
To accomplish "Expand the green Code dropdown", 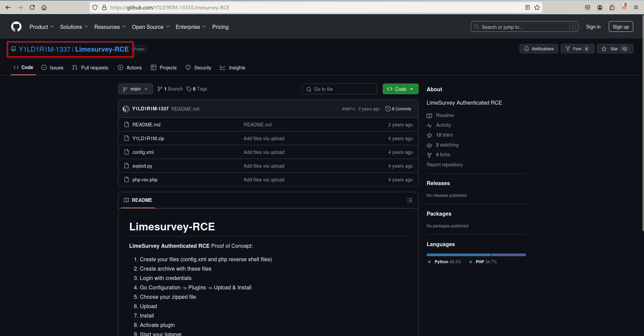I will tap(400, 89).
